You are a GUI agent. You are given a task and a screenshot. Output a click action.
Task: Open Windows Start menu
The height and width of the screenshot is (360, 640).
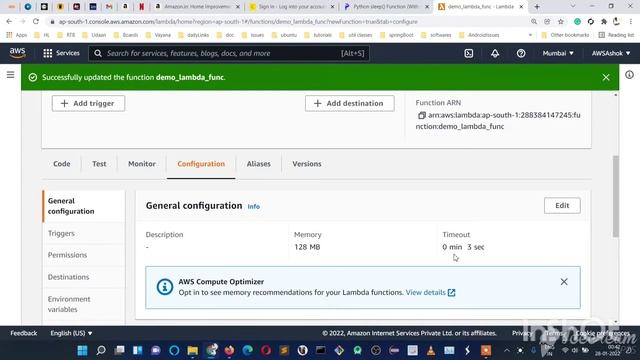pos(82,351)
